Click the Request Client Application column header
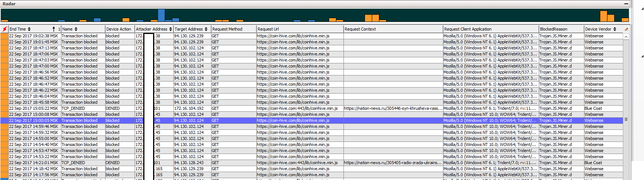 click(491, 29)
